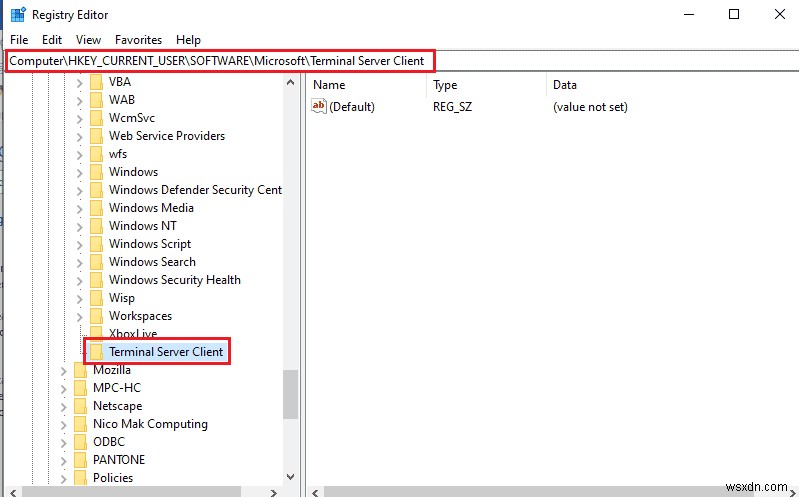Screen dimensions: 799x497
Task: Click the Terminal Server Client folder icon
Action: pos(96,352)
